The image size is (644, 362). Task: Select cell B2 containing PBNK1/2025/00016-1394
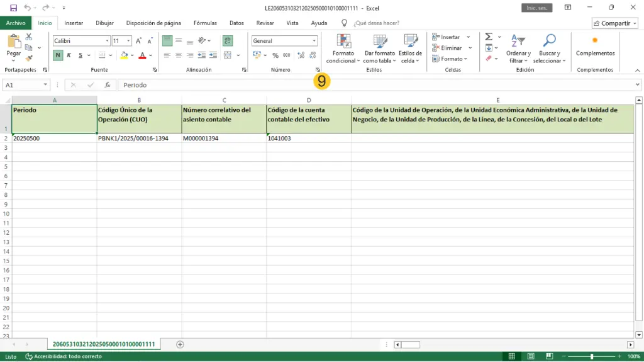[x=139, y=138]
